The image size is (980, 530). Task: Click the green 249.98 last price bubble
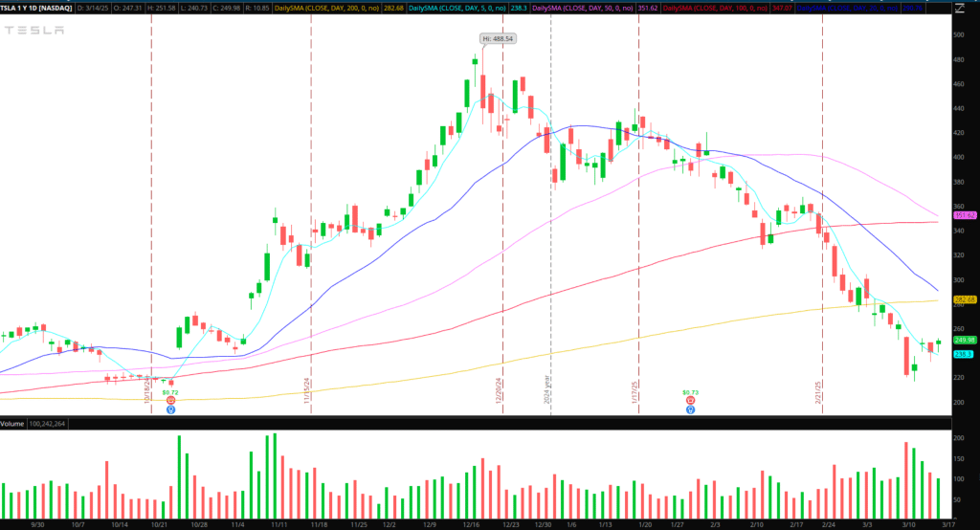965,340
